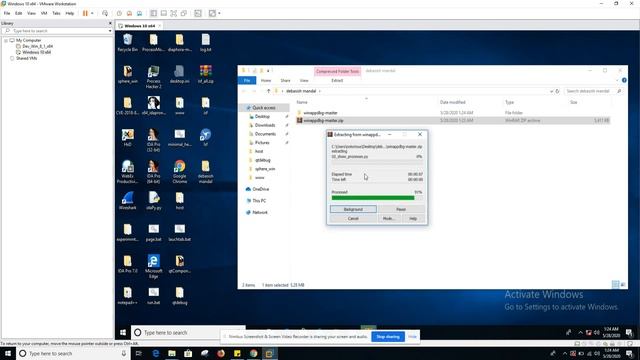Open the VMware VM menu

click(44, 13)
